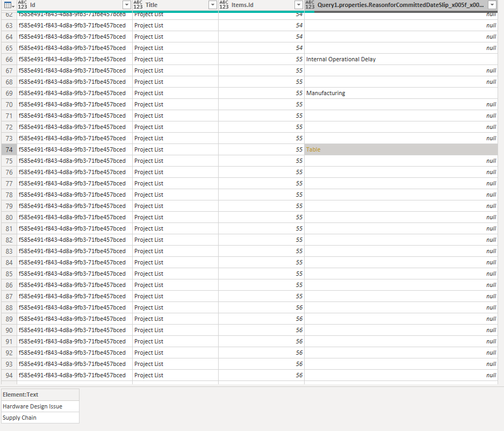The image size is (504, 431).
Task: Select row number 66
Action: coord(9,59)
